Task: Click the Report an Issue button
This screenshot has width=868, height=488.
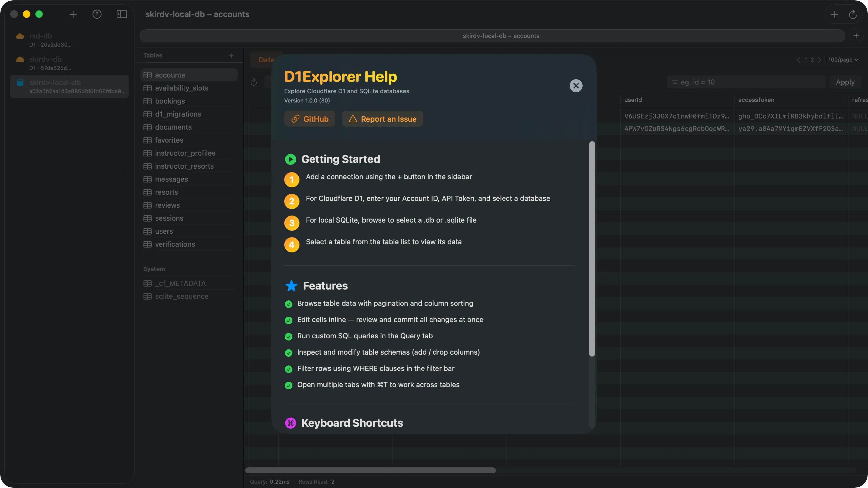Action: coord(382,119)
